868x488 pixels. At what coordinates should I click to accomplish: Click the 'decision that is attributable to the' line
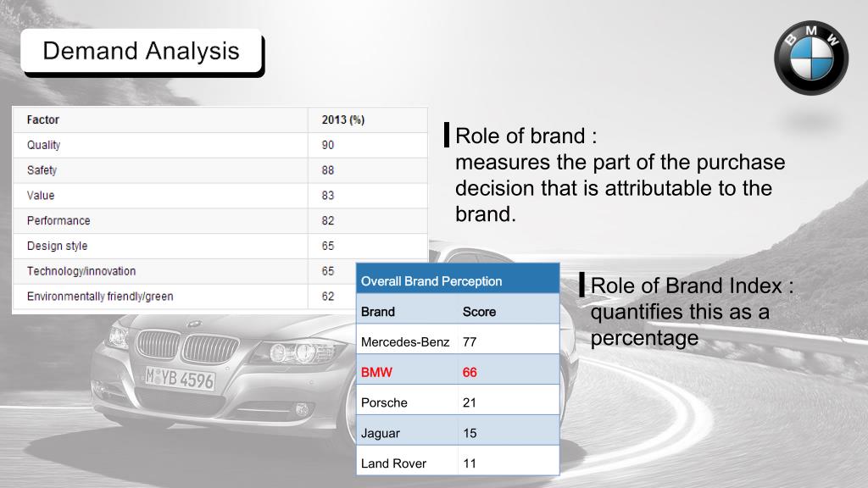pos(614,188)
